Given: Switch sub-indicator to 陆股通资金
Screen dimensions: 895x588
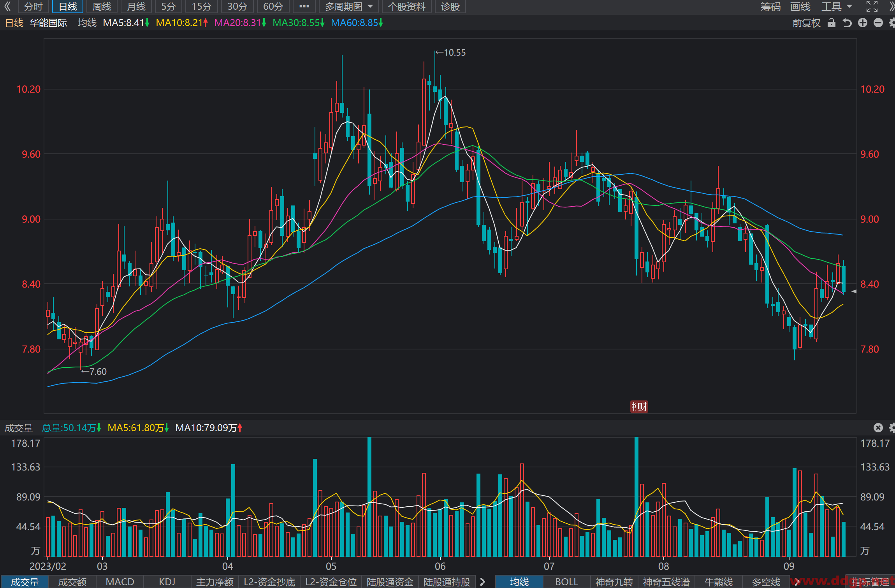Looking at the screenshot, I should point(390,582).
